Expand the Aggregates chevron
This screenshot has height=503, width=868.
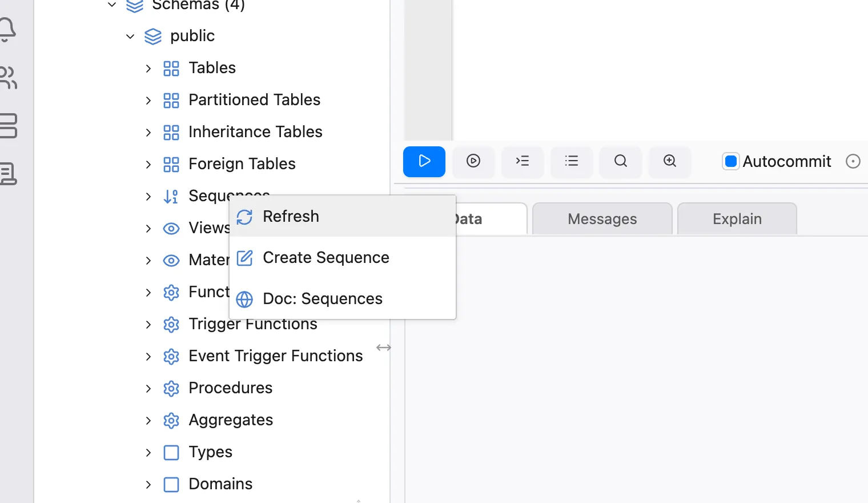pyautogui.click(x=148, y=421)
